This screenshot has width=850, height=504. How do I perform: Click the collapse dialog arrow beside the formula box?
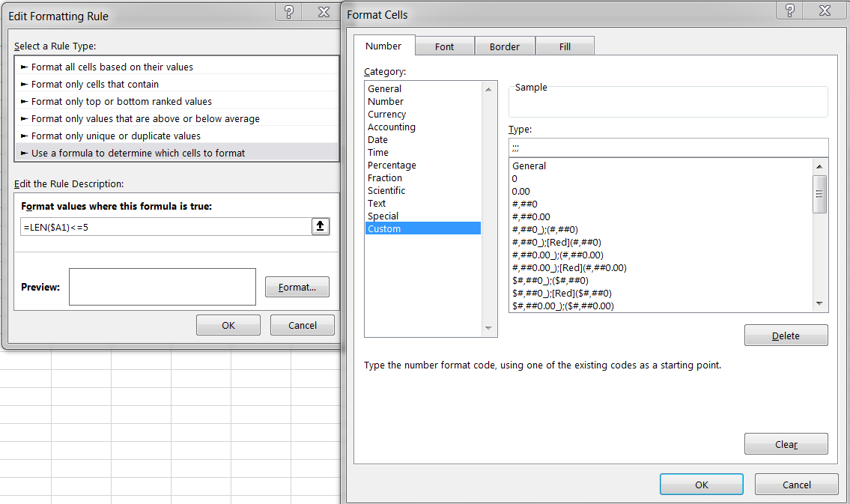[x=321, y=226]
